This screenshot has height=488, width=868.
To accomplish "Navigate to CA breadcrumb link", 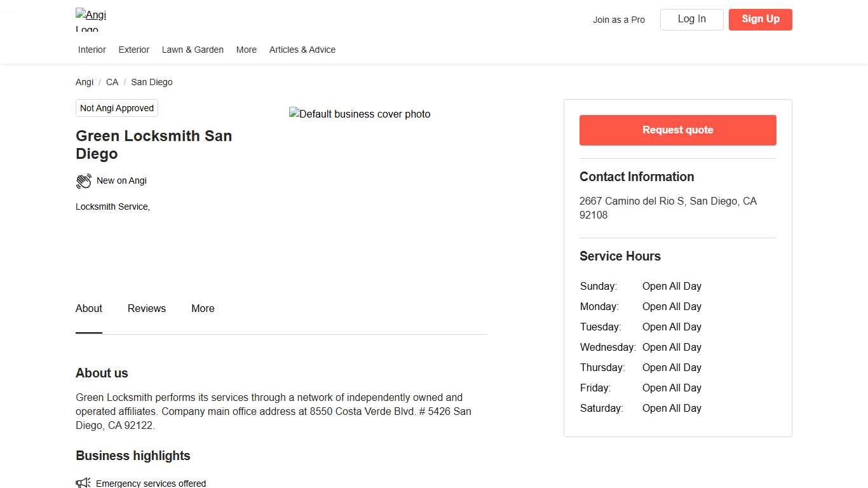I will coord(112,82).
